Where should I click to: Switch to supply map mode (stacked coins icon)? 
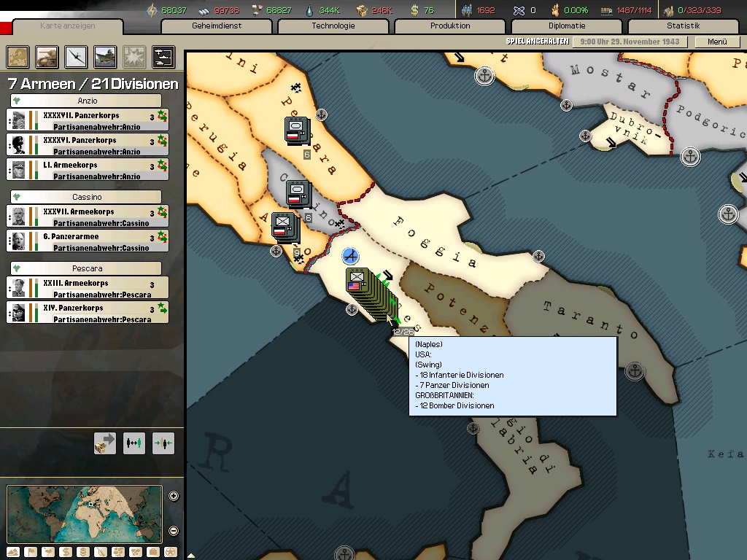coord(83,552)
